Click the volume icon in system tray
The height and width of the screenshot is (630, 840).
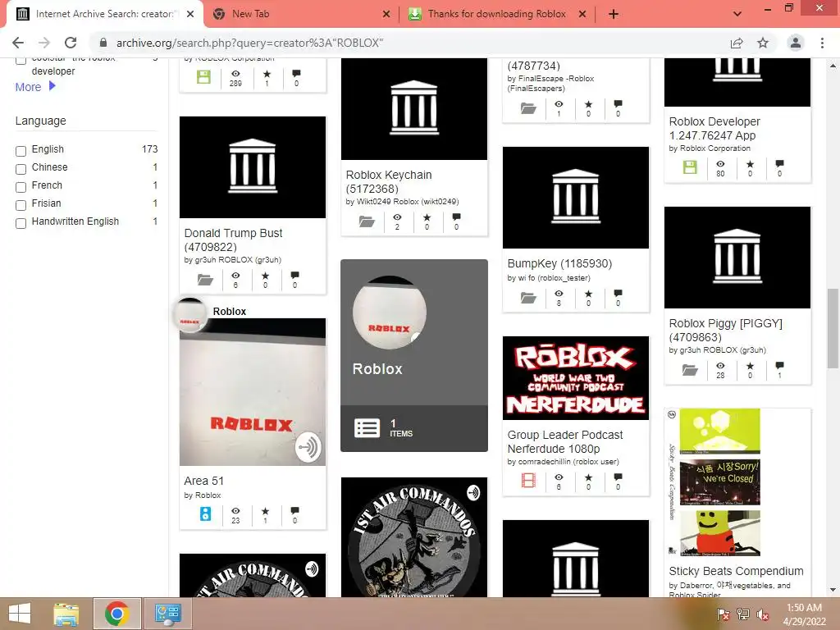tap(763, 614)
